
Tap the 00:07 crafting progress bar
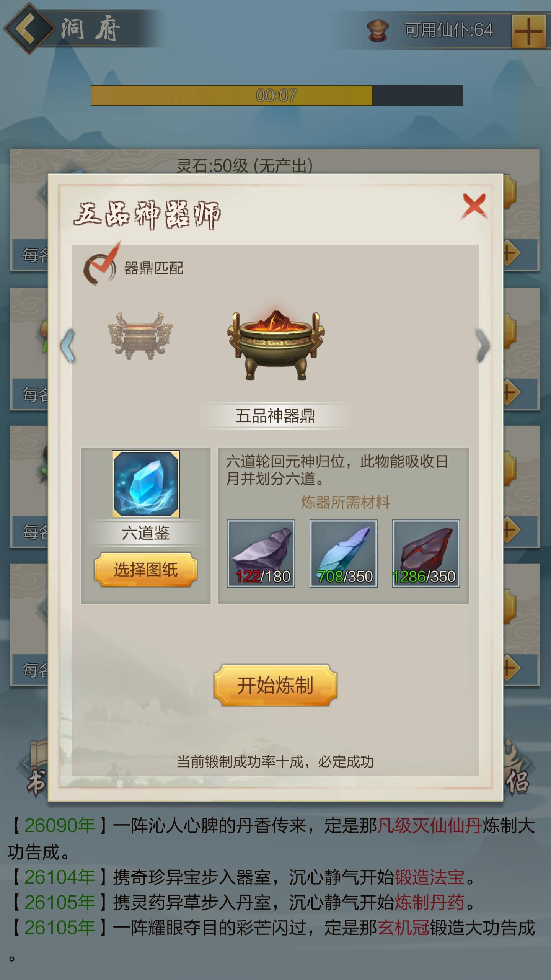277,95
